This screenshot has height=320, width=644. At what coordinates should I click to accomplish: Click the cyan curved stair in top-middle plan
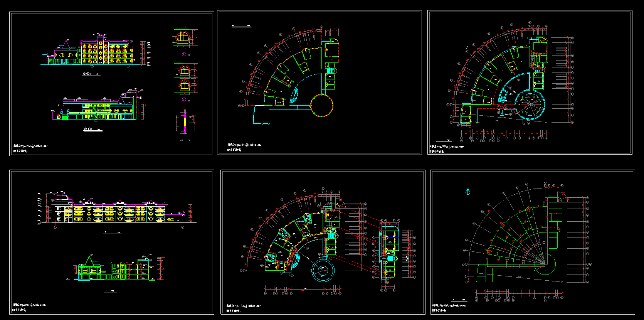click(x=295, y=96)
